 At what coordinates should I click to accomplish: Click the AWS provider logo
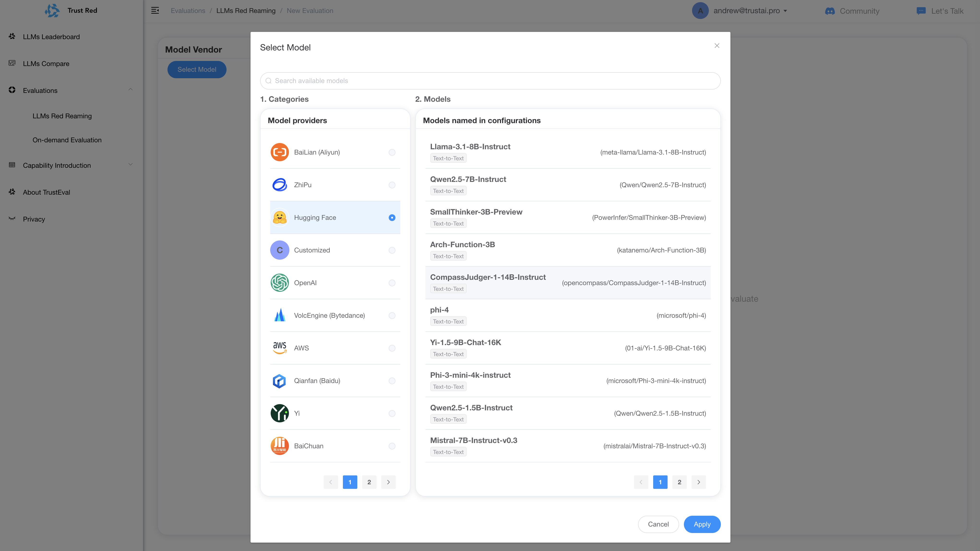[x=280, y=348]
